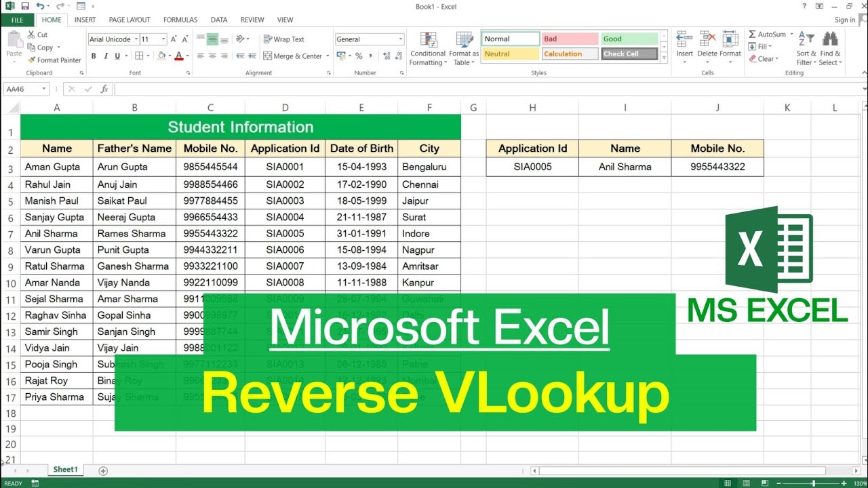Click the Undo arrow in title bar
Image resolution: width=868 pixels, height=488 pixels.
(39, 6)
